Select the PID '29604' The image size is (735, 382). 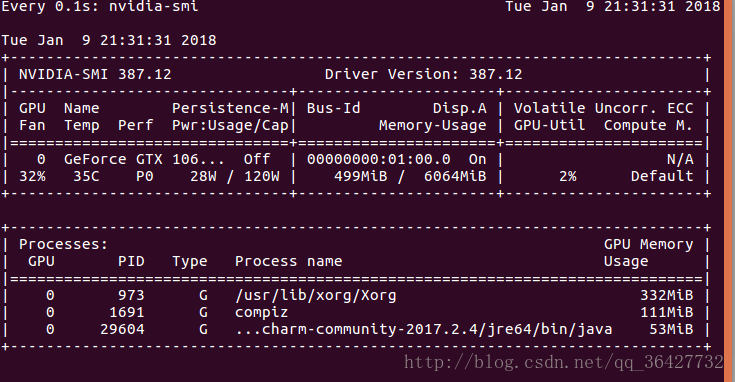click(x=122, y=329)
